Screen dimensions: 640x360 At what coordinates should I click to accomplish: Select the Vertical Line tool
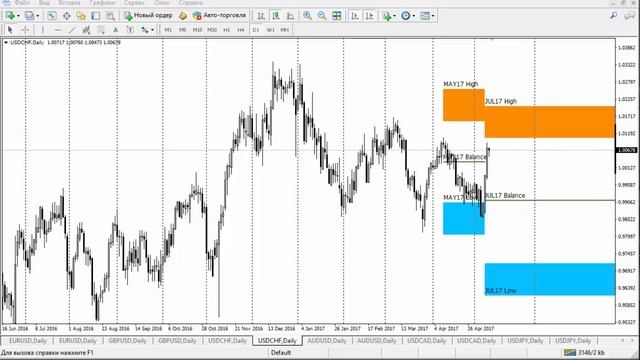42,30
